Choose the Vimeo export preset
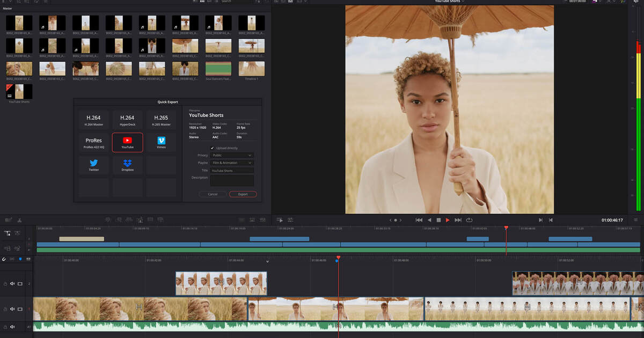Image resolution: width=644 pixels, height=338 pixels. [161, 142]
